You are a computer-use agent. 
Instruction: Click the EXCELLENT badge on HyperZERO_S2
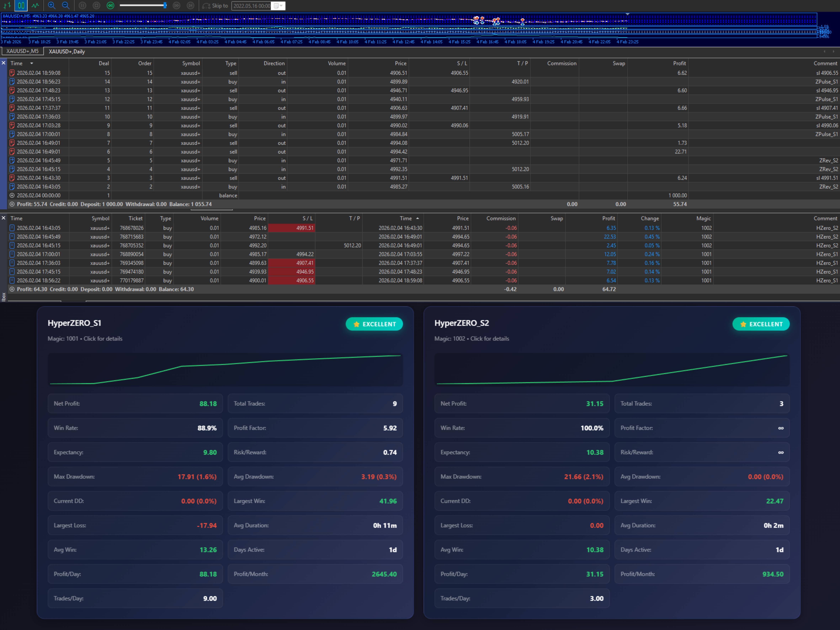click(x=761, y=324)
